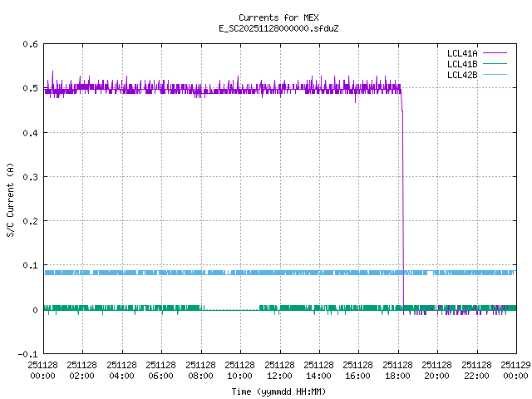This screenshot has width=532, height=399.
Task: Click the purple line's vertical drop after 18:00
Action: click(x=403, y=208)
